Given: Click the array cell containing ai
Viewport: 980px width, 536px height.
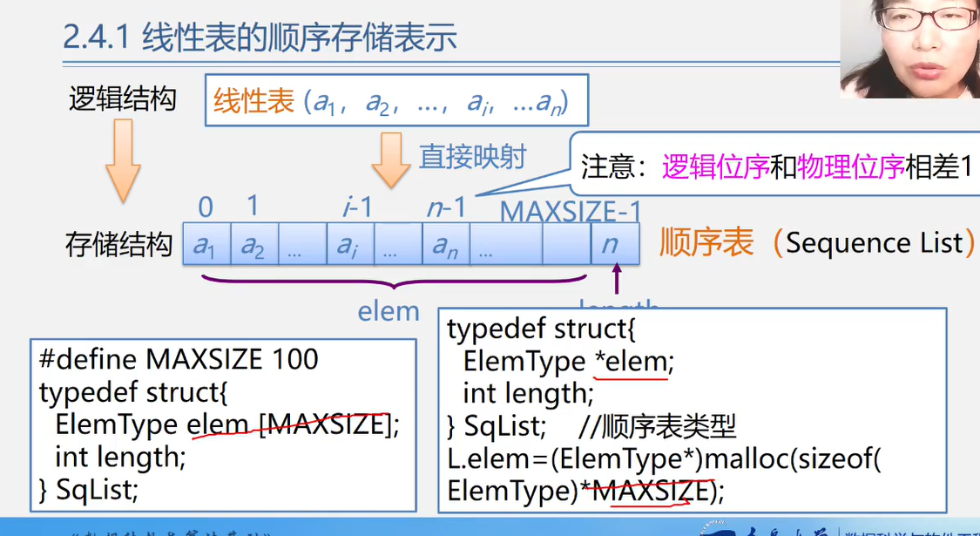Looking at the screenshot, I should (x=351, y=245).
